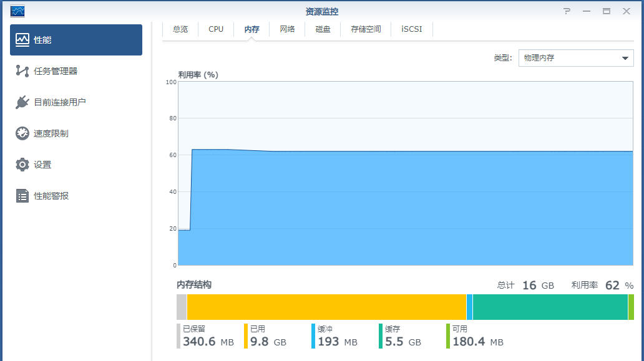Click the 性能警报 list icon
Image resolution: width=644 pixels, height=361 pixels.
(22, 196)
